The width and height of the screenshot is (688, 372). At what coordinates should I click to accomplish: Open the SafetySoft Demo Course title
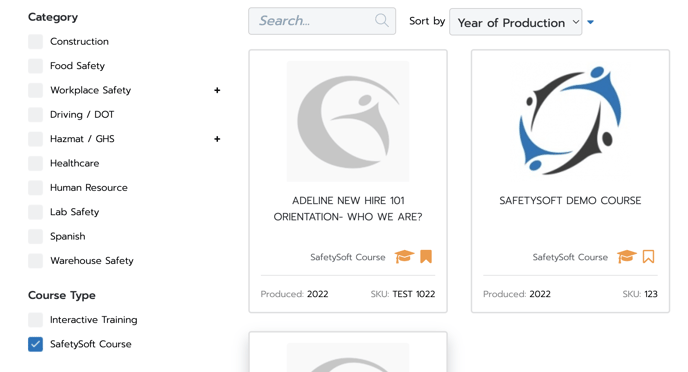tap(570, 200)
